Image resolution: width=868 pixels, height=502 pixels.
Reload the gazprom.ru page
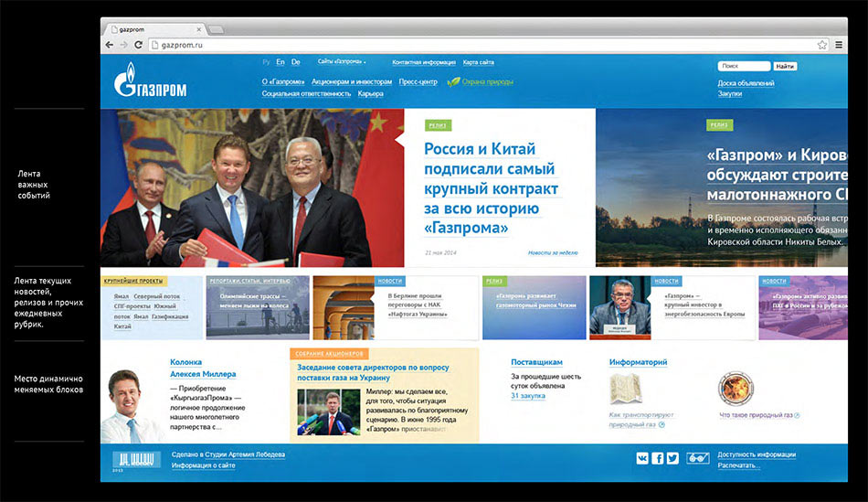pyautogui.click(x=138, y=45)
